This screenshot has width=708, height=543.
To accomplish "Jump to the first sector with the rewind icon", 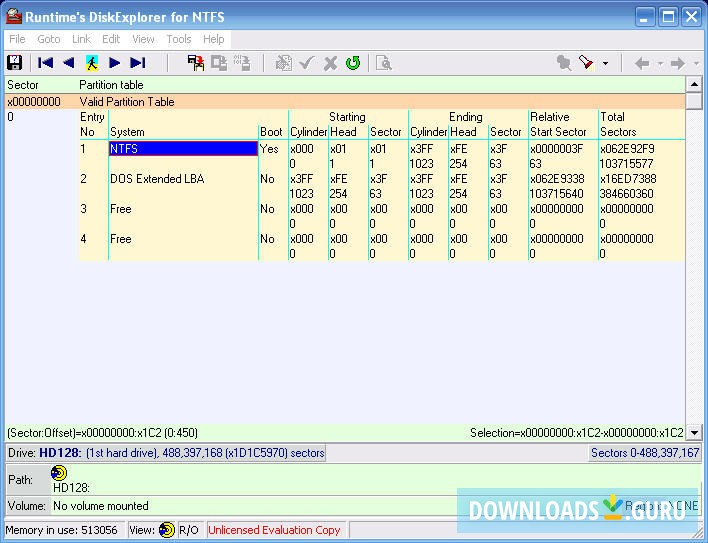I will 45,63.
